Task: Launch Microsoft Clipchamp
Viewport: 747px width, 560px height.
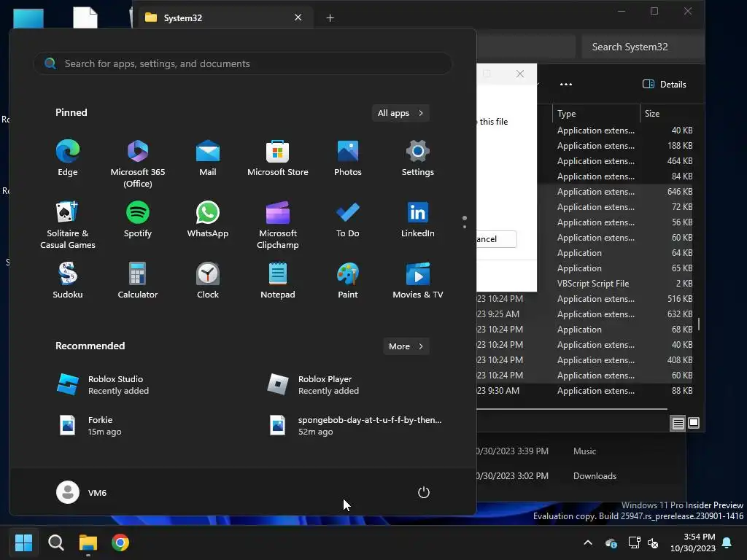Action: (x=278, y=225)
